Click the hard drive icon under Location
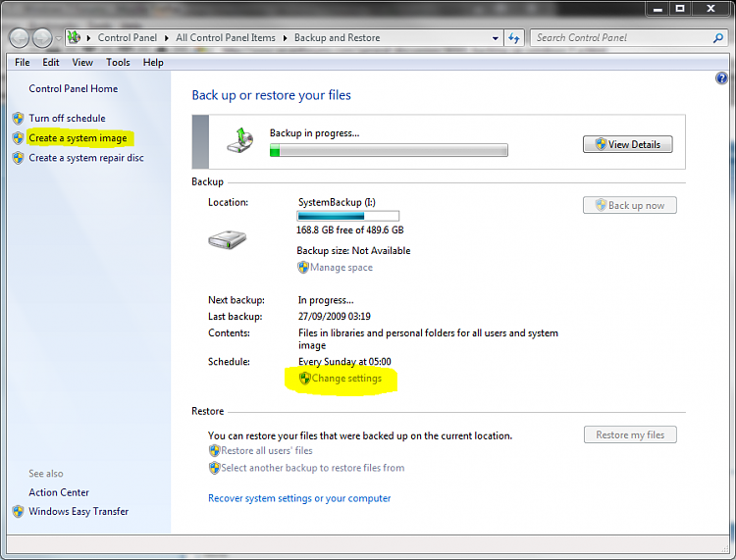The height and width of the screenshot is (560, 736). tap(228, 239)
